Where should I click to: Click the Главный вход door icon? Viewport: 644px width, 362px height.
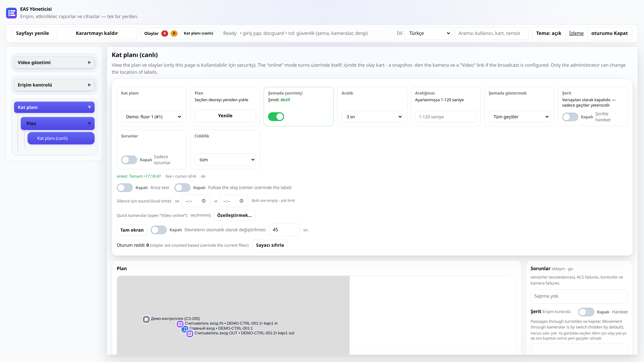(185, 329)
